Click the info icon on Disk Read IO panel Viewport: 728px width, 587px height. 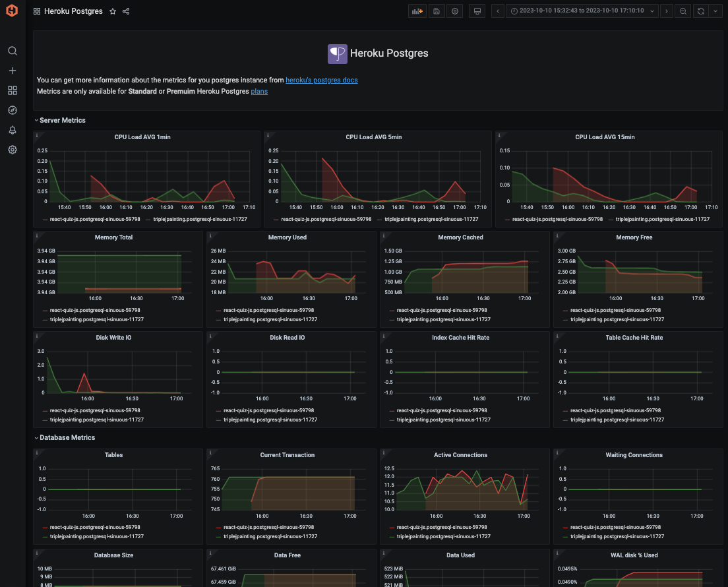click(210, 336)
